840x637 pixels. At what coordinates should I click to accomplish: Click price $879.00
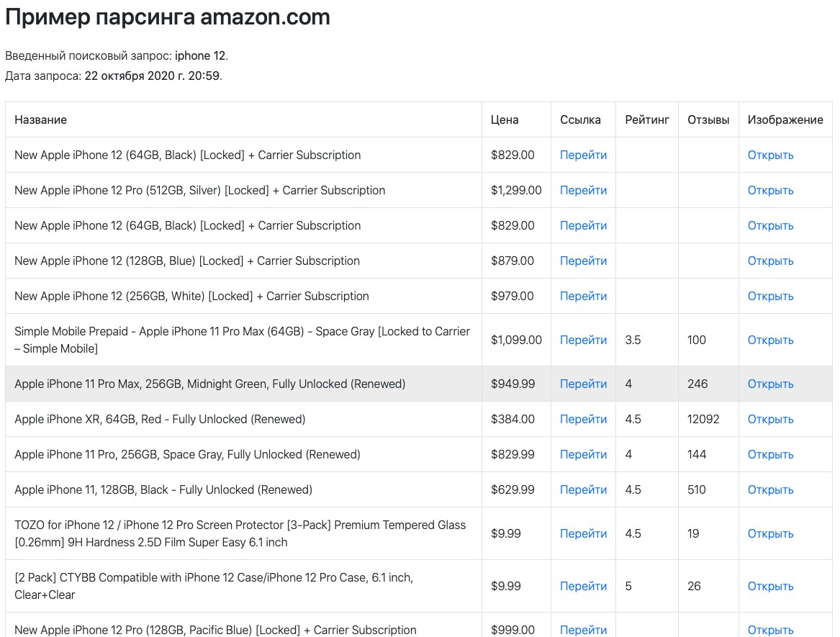[512, 261]
